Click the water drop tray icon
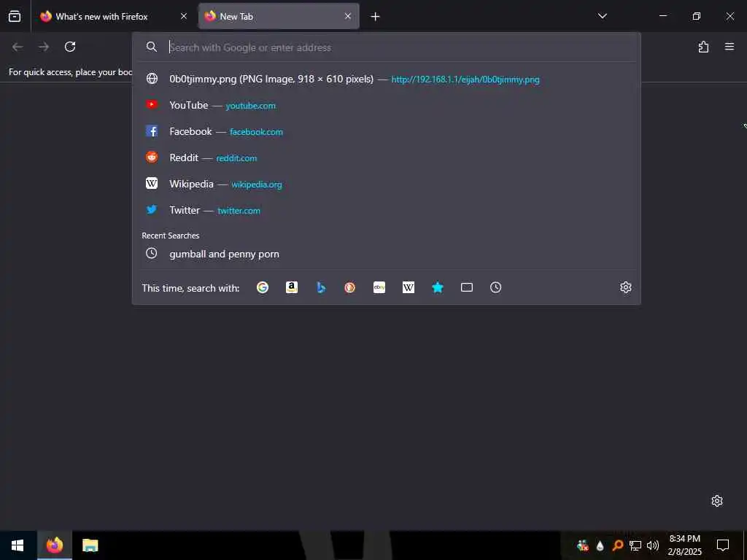This screenshot has width=747, height=560. (x=600, y=545)
